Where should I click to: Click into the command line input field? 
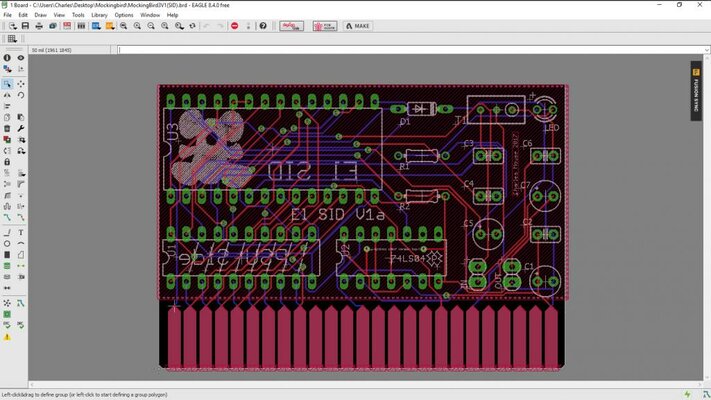coord(400,49)
